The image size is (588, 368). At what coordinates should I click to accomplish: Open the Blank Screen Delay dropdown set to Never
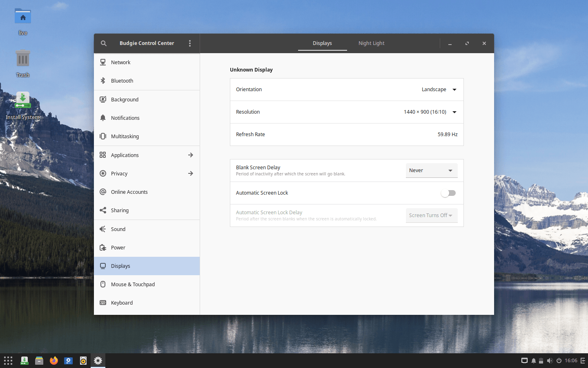point(432,171)
